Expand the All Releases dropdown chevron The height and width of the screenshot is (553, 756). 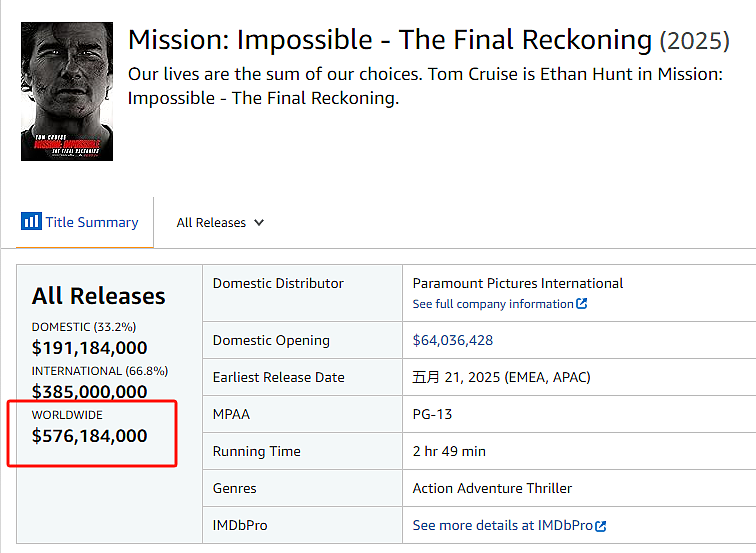coord(259,223)
